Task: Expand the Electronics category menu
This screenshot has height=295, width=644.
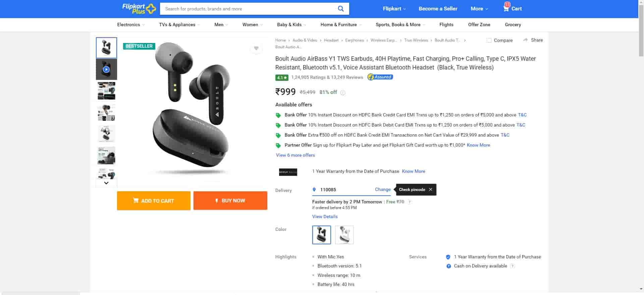Action: click(x=131, y=25)
